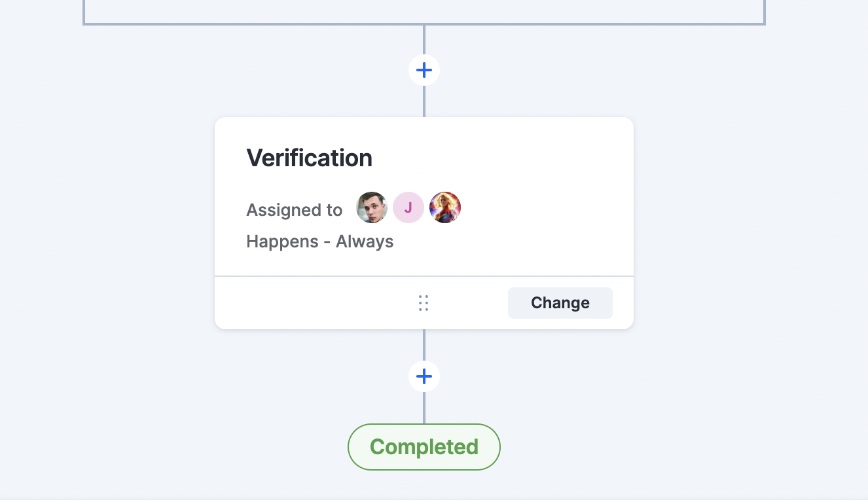Grab the dotted drag handle on Verification
The image size is (868, 500).
coord(424,303)
